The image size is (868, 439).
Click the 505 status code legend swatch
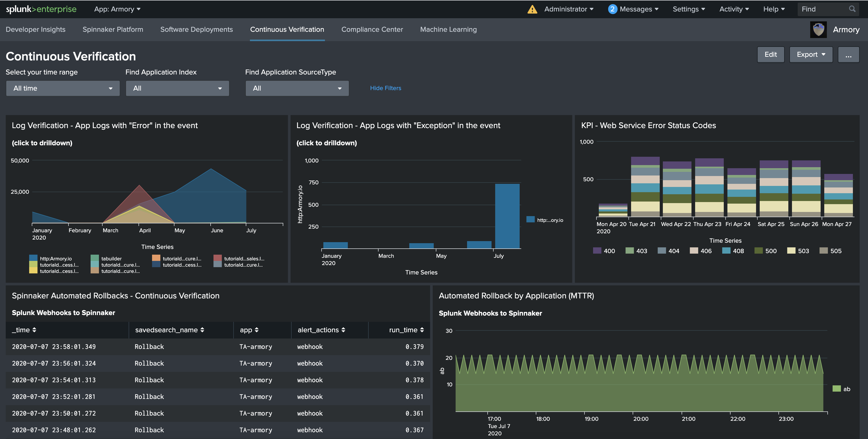tap(823, 251)
